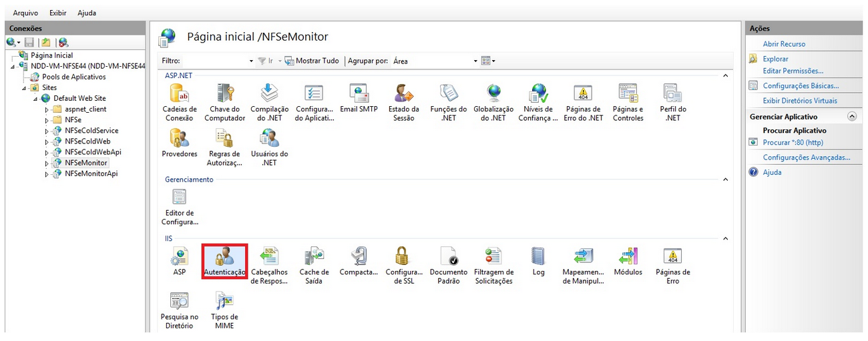Screen dimensions: 868x341
Task: Open Pesquisa no Diretório icon
Action: pos(180,310)
